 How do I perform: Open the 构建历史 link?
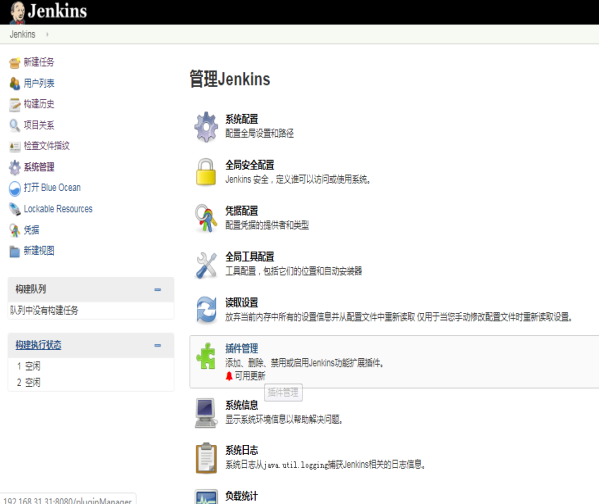point(39,104)
